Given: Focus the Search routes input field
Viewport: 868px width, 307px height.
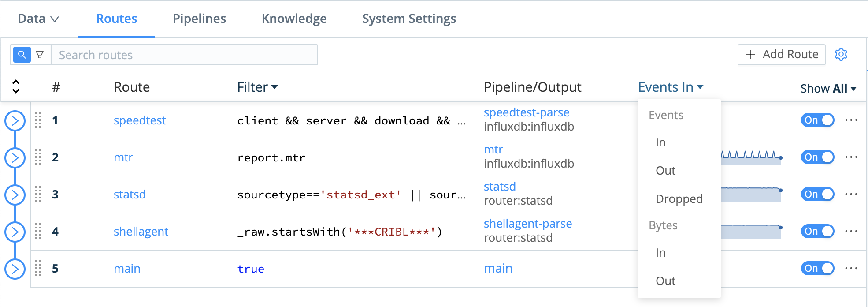Looking at the screenshot, I should [184, 55].
